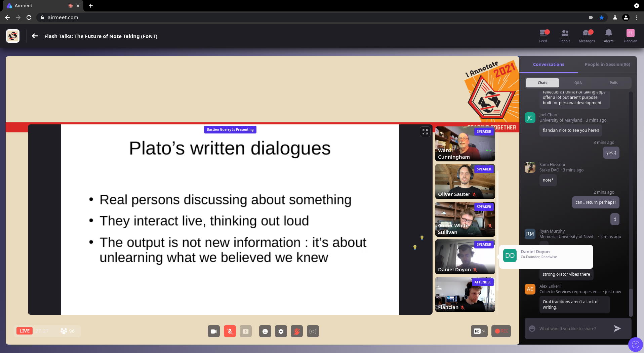This screenshot has height=353, width=644.
Task: Toggle the raise hand button
Action: pos(297,331)
